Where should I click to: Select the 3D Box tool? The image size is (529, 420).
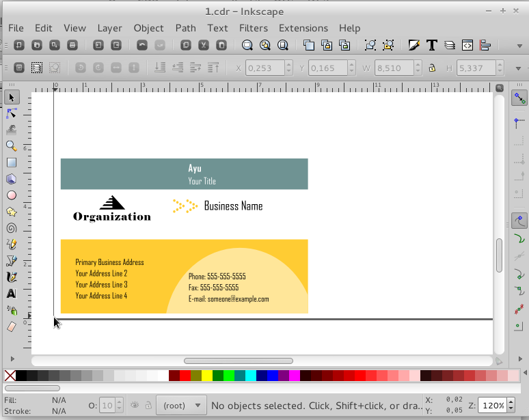click(12, 179)
